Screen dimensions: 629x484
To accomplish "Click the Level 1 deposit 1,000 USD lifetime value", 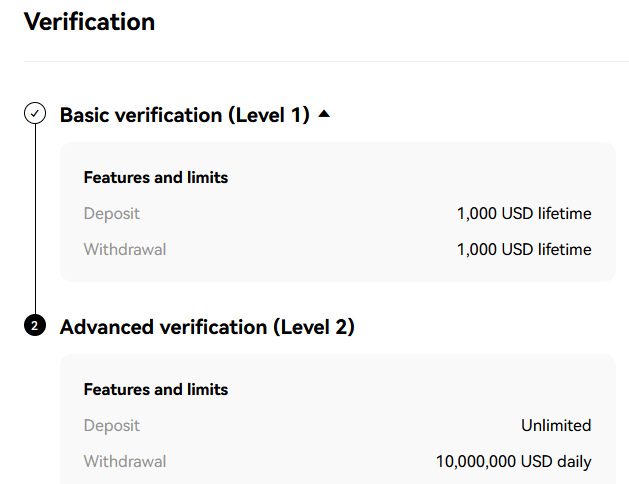I will tap(524, 213).
